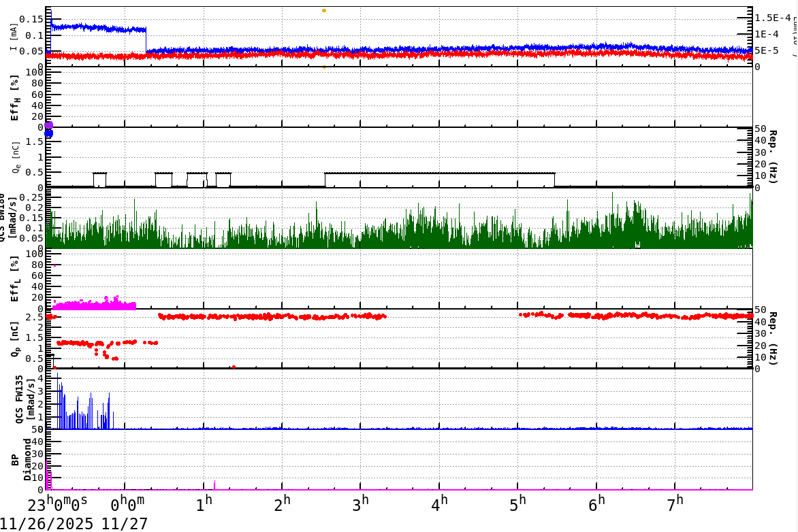The width and height of the screenshot is (798, 532).
Task: Click the isolated red dot below Qp trace
Action: pyautogui.click(x=234, y=366)
